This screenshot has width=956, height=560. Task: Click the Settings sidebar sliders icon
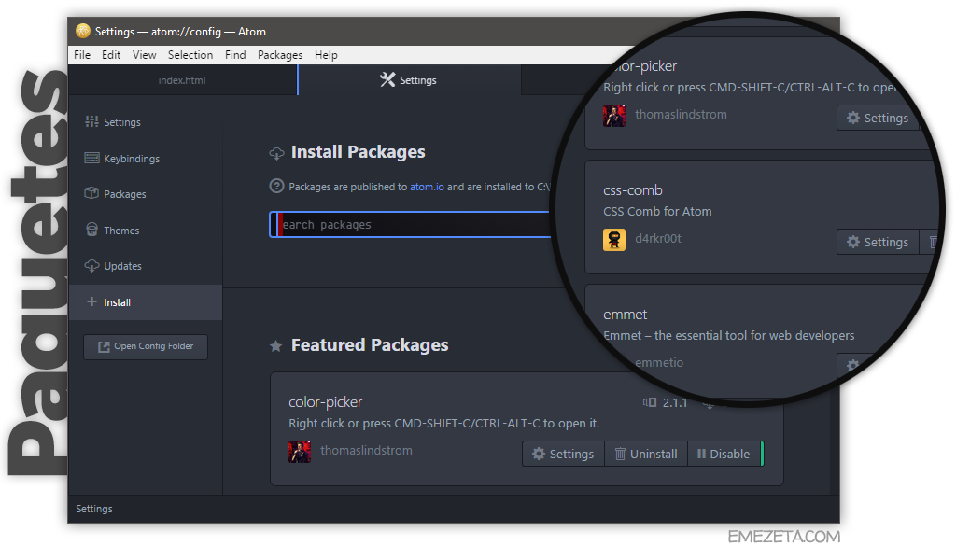click(x=91, y=122)
